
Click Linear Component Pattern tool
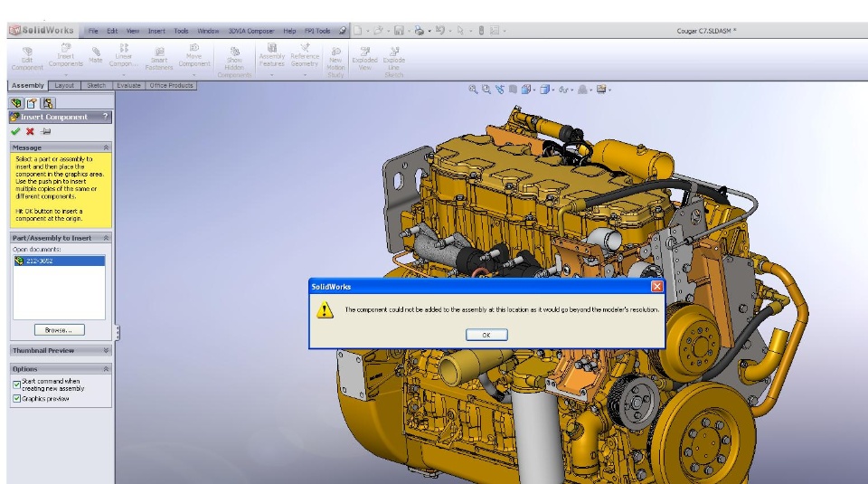click(x=124, y=55)
